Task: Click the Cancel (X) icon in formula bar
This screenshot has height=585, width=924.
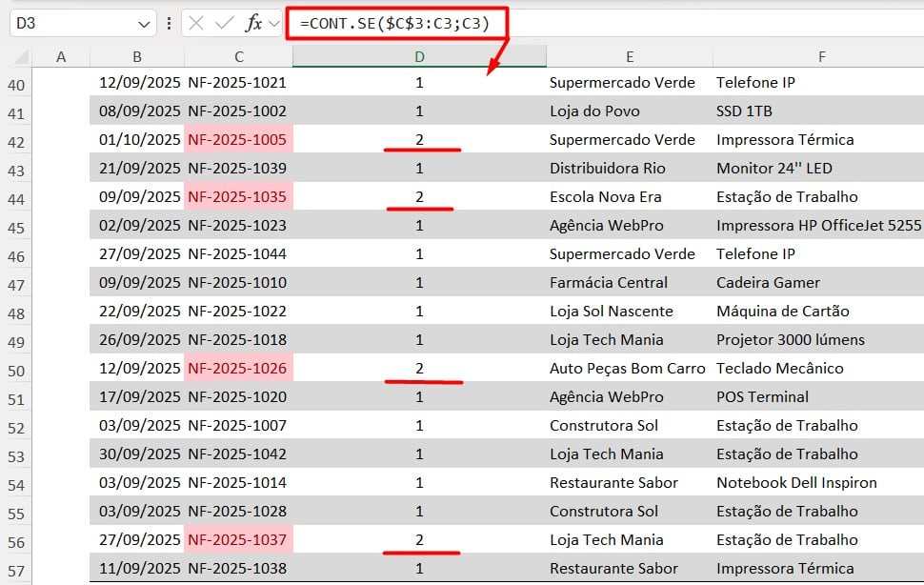Action: coord(196,23)
